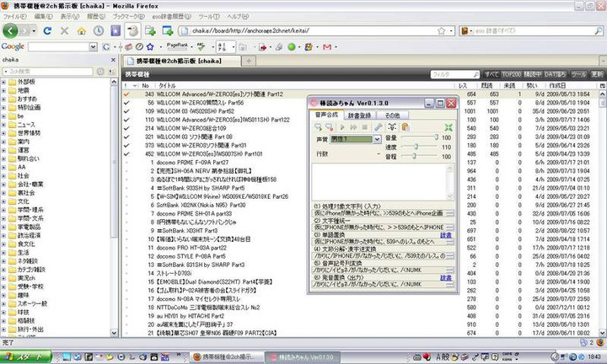Click the green expand icon in 棒読みちゃん

449,126
